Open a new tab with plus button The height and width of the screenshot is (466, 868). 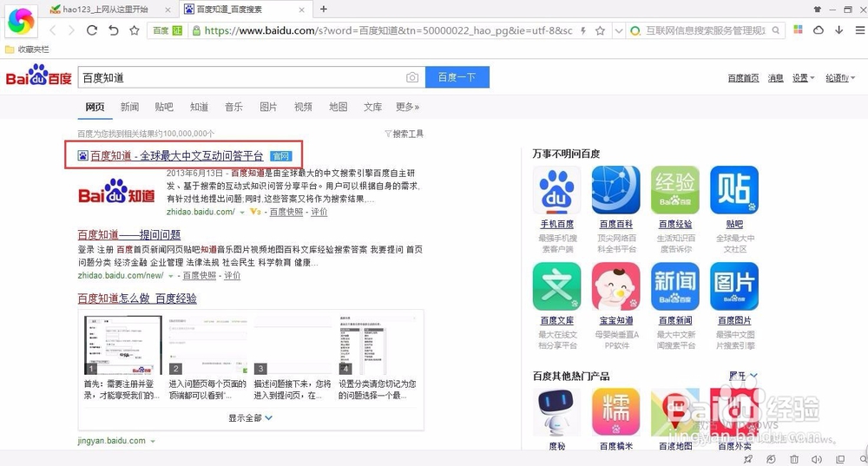point(324,9)
